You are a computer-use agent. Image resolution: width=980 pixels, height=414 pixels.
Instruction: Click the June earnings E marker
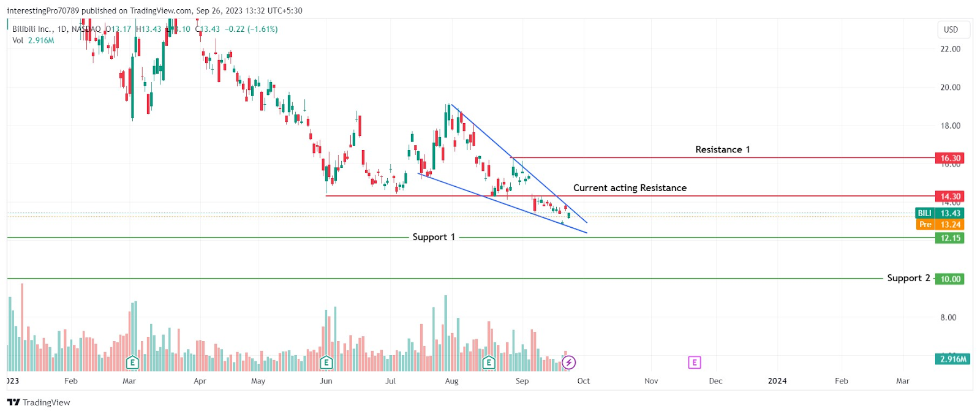(326, 363)
